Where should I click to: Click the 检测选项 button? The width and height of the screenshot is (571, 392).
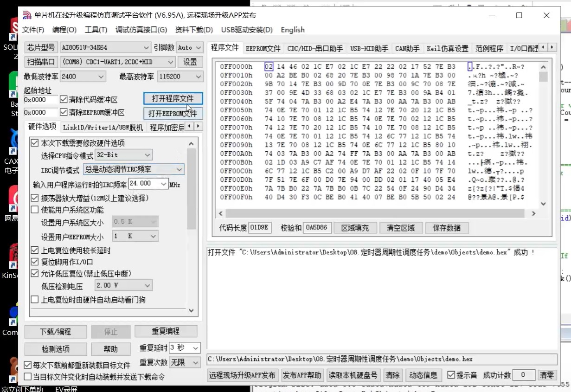coord(56,349)
